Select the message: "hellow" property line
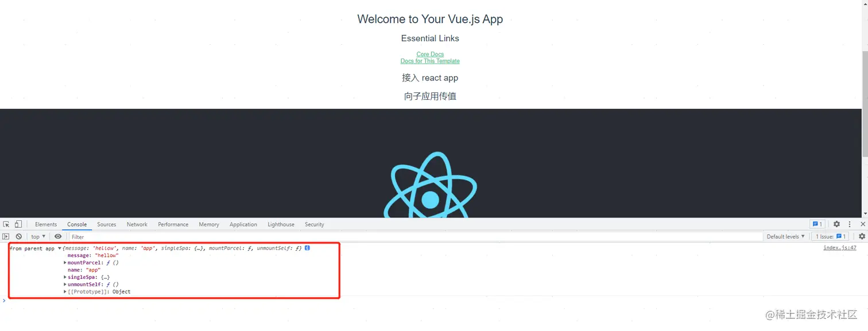The image size is (868, 331). [x=93, y=255]
